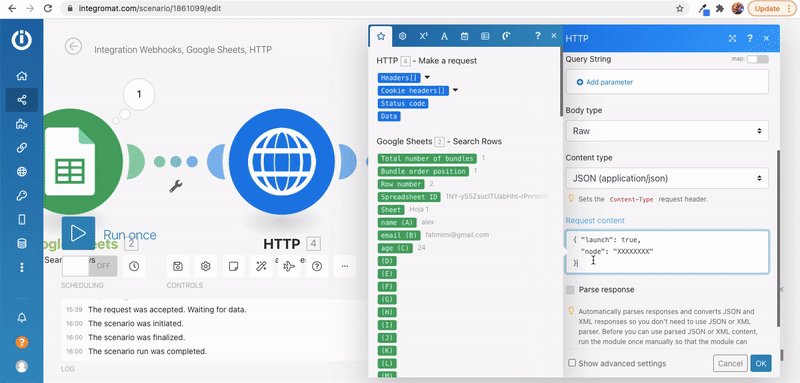This screenshot has height=383, width=800.
Task: Switch to star favorites mapping tab
Action: 381,36
